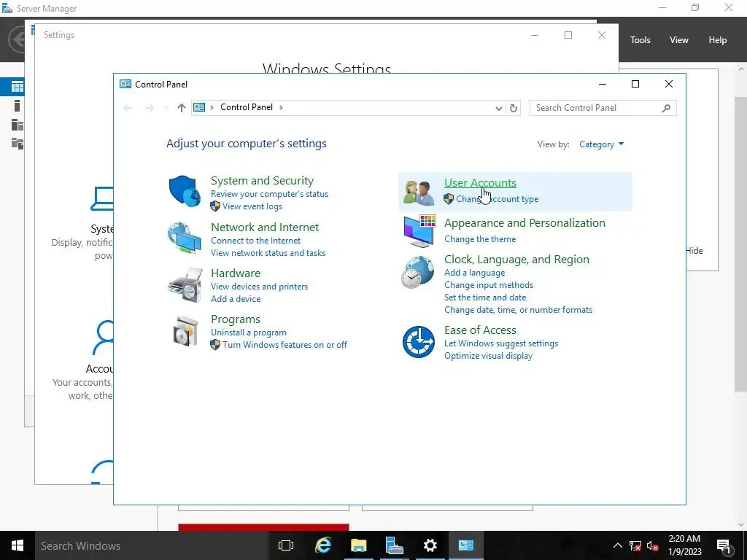Click Add a language link
This screenshot has width=747, height=560.
[474, 273]
